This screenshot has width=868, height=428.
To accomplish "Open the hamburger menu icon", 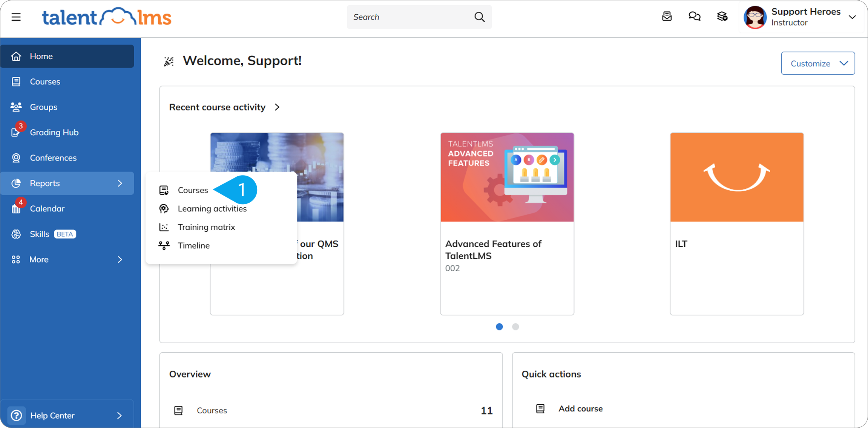I will click(16, 17).
